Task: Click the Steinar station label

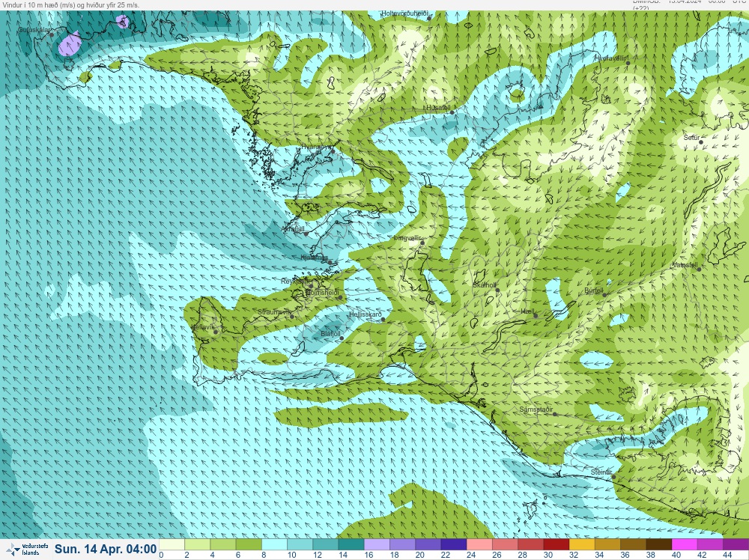Action: click(601, 472)
